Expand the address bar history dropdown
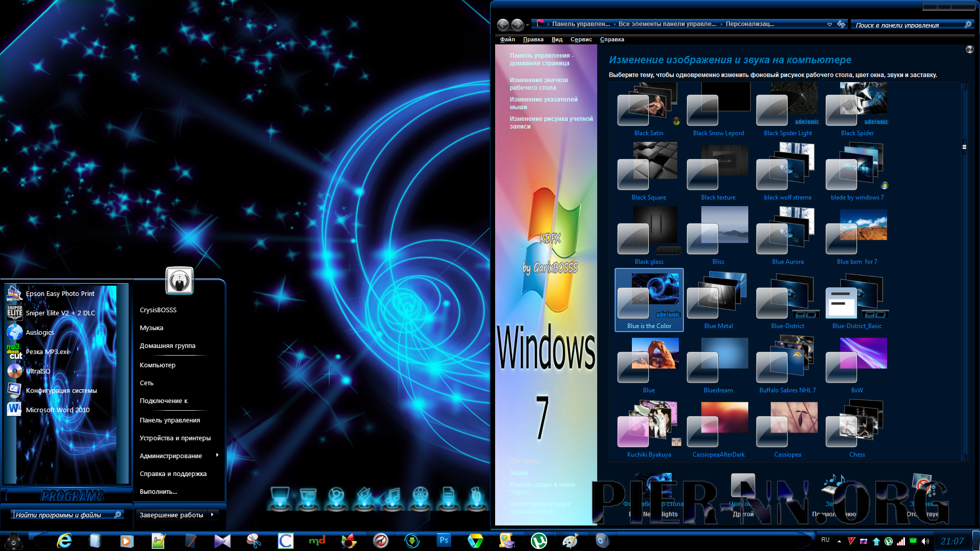The width and height of the screenshot is (980, 551). tap(829, 24)
